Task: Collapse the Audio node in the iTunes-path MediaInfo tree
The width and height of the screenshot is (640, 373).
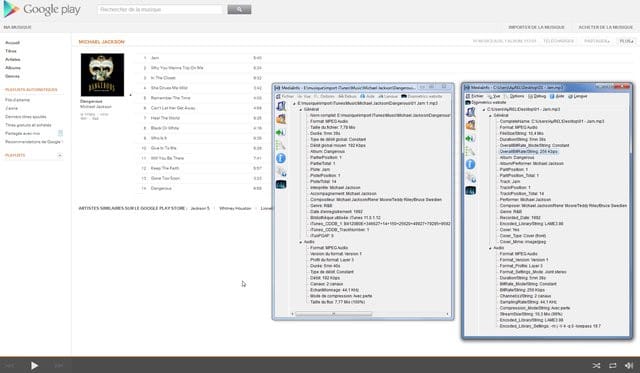Action: pyautogui.click(x=301, y=242)
